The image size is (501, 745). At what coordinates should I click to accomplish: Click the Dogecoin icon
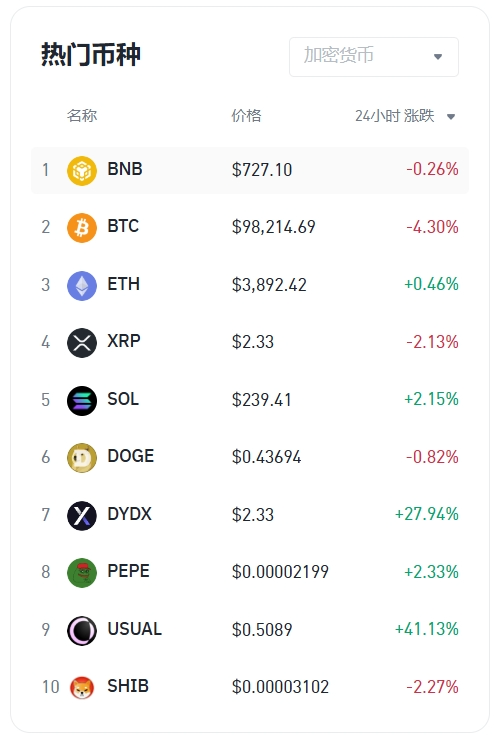click(82, 458)
